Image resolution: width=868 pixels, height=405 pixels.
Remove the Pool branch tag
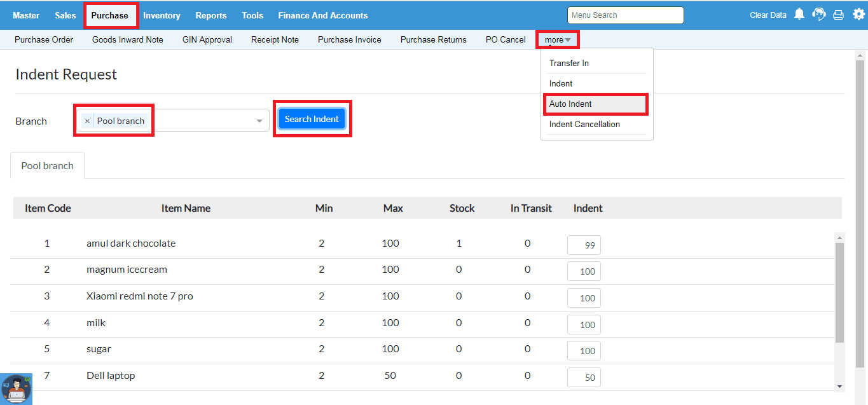[87, 121]
